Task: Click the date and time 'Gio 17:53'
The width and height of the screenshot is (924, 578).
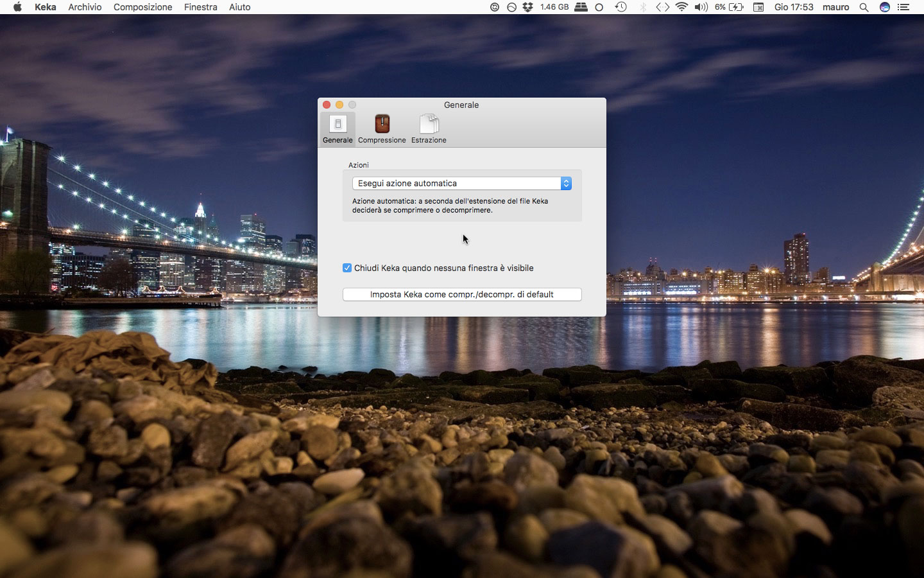Action: point(794,7)
